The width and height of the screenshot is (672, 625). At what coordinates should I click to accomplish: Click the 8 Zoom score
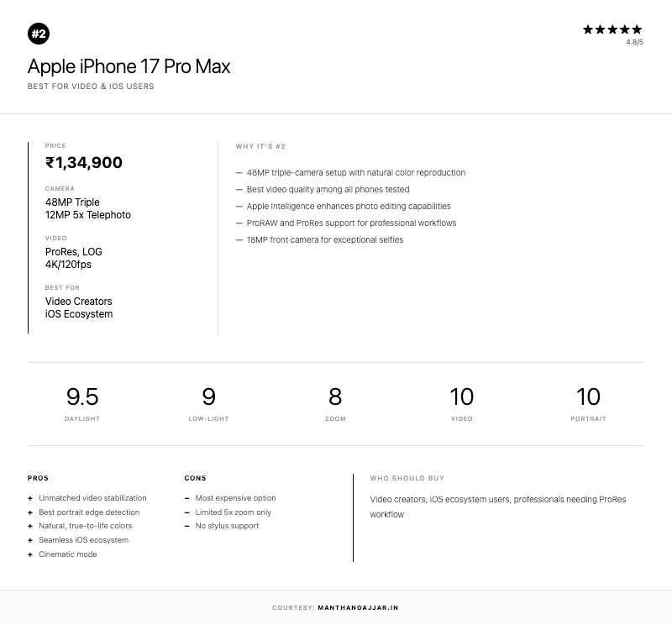coord(335,397)
